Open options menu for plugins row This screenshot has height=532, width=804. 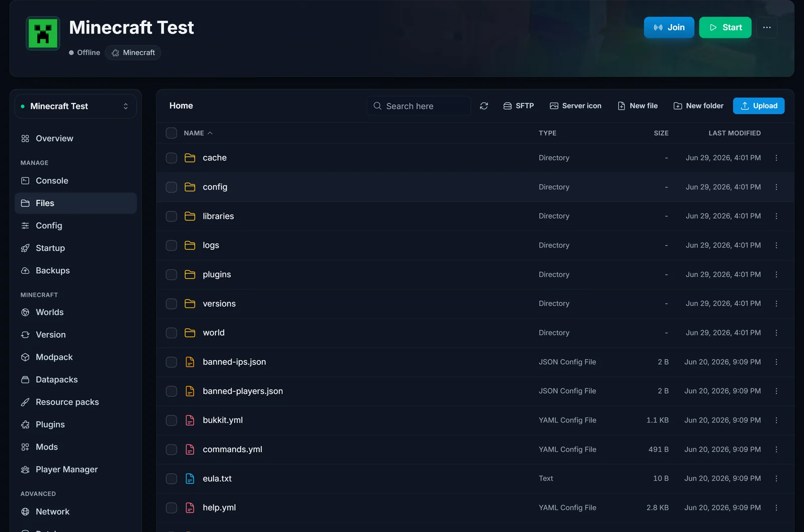coord(776,274)
